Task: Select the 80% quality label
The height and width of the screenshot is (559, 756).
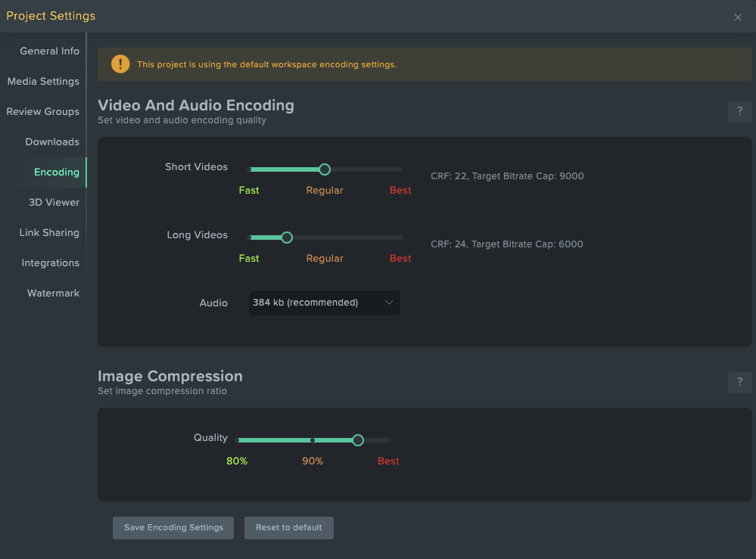Action: (x=237, y=461)
